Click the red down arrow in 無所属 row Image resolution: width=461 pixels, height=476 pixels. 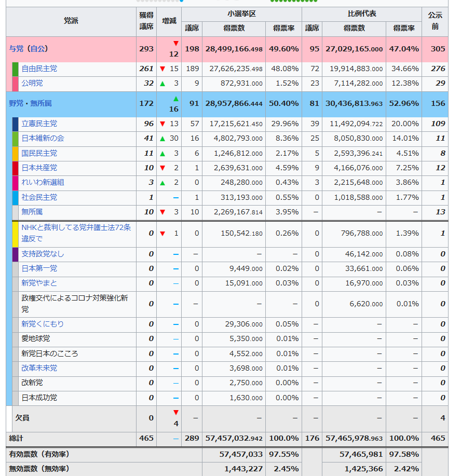[162, 212]
